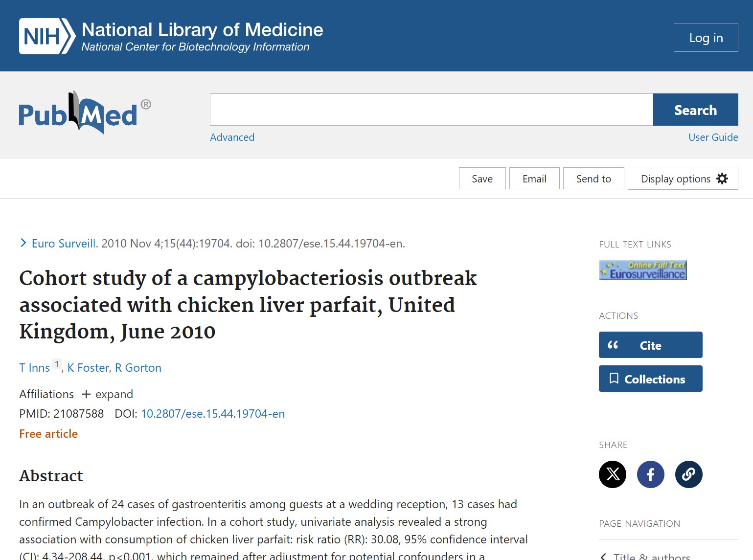This screenshot has width=753, height=560.
Task: Click the NIH National Library of Medicine logo
Action: click(170, 35)
